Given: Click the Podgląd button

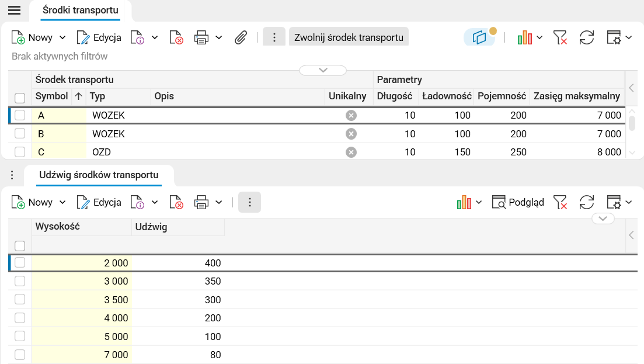Looking at the screenshot, I should coord(518,202).
